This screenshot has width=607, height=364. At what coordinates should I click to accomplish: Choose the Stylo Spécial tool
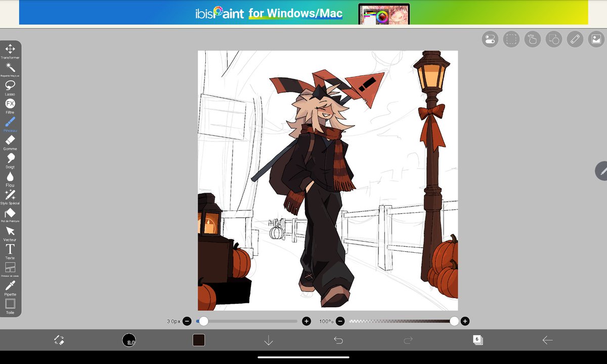pos(10,197)
